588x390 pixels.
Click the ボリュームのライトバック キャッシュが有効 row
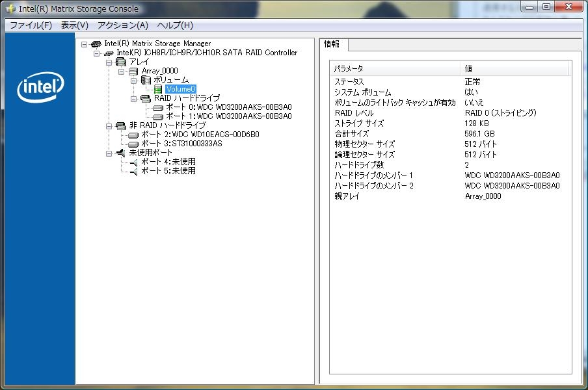[x=450, y=103]
